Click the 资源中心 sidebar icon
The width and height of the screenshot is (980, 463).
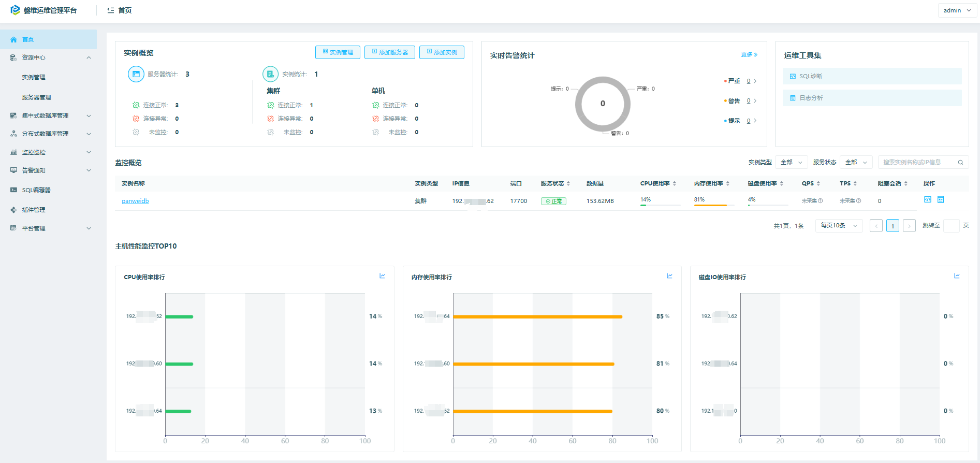pyautogui.click(x=13, y=57)
